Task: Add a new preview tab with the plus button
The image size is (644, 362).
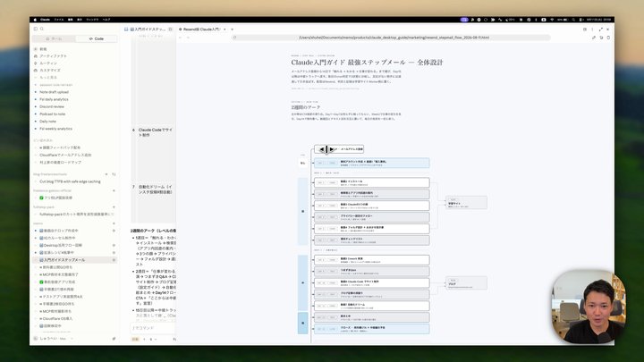Action: tap(232, 29)
